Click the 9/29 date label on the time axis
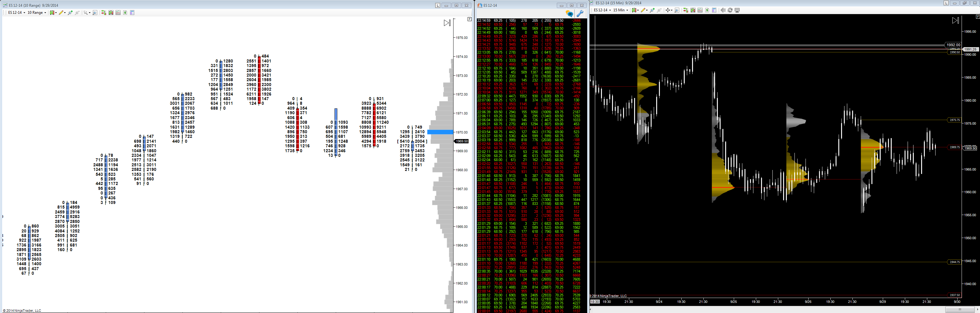Image resolution: width=980 pixels, height=313 pixels. (x=882, y=302)
